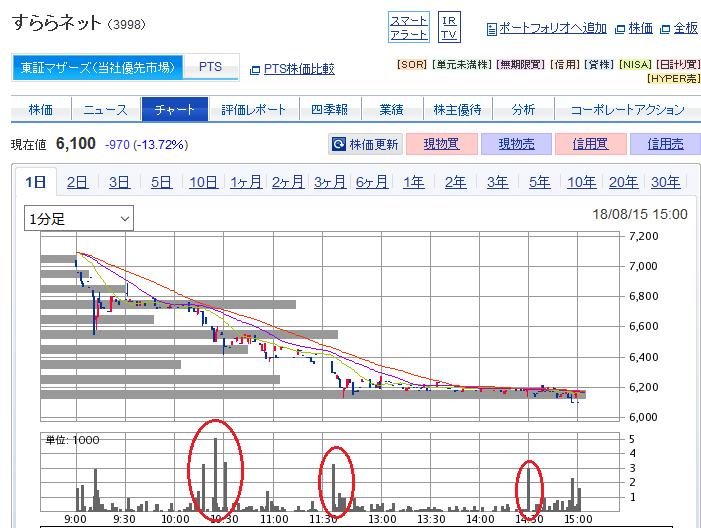The width and height of the screenshot is (701, 528).
Task: Open the 四季報 tab
Action: click(x=328, y=110)
